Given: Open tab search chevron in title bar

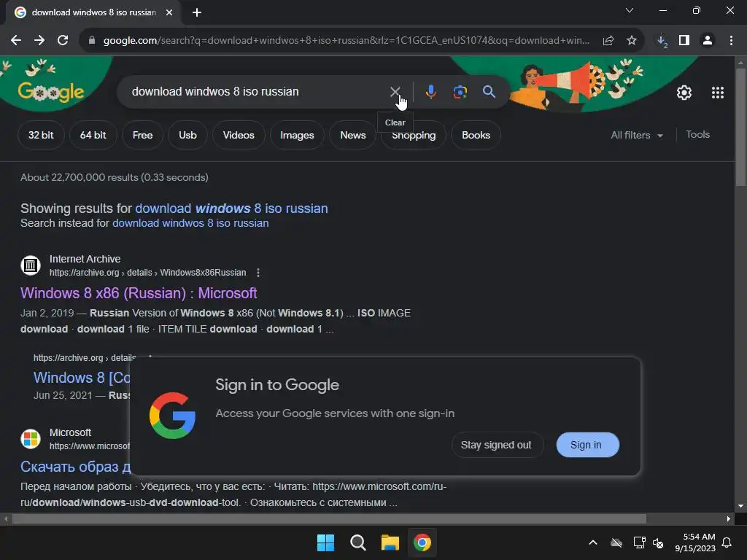Looking at the screenshot, I should point(630,10).
